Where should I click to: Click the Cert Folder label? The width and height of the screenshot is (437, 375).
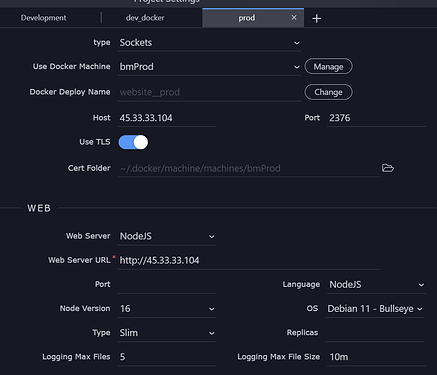tap(89, 168)
